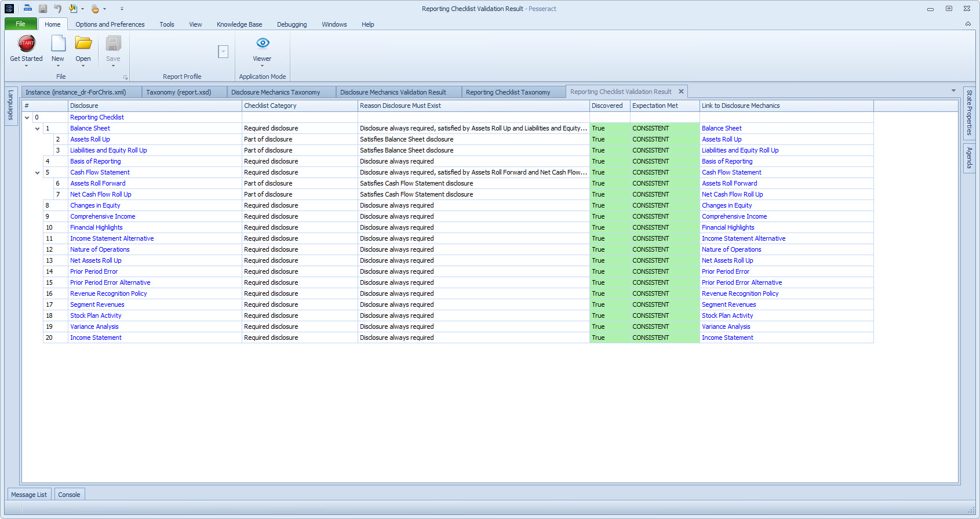The image size is (980, 519).
Task: Click the paint bucket skin icon
Action: coord(73,9)
